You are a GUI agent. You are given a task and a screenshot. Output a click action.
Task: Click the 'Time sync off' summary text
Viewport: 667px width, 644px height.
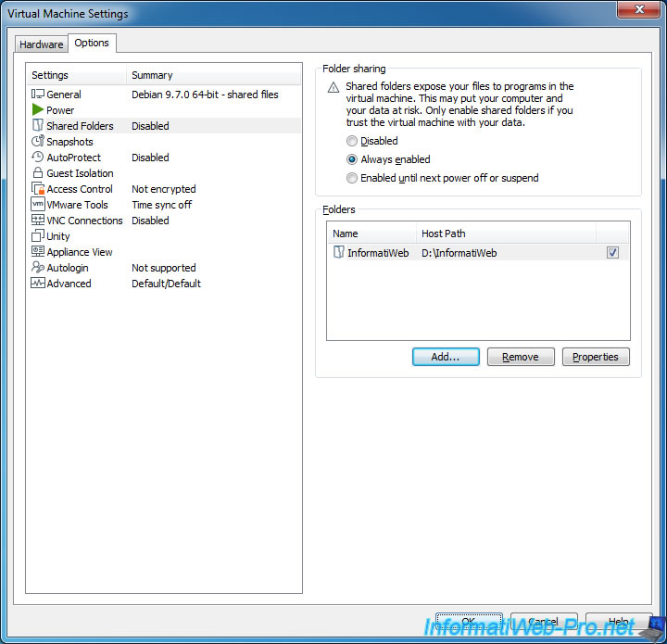coord(161,205)
